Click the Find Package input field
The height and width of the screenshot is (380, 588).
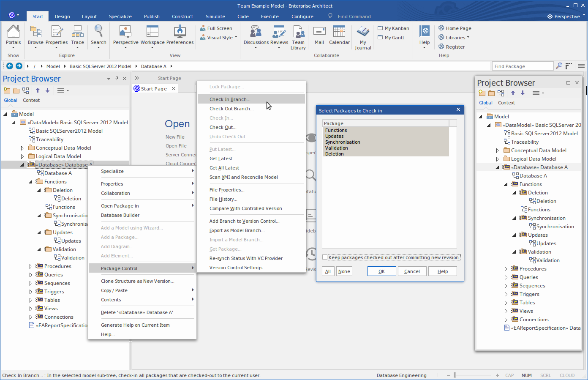[x=523, y=66]
